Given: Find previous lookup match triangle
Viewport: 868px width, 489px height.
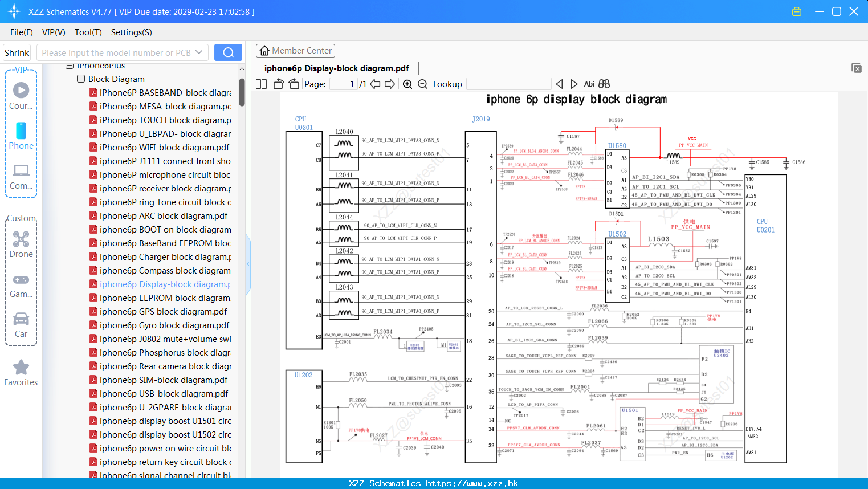Looking at the screenshot, I should pyautogui.click(x=559, y=84).
